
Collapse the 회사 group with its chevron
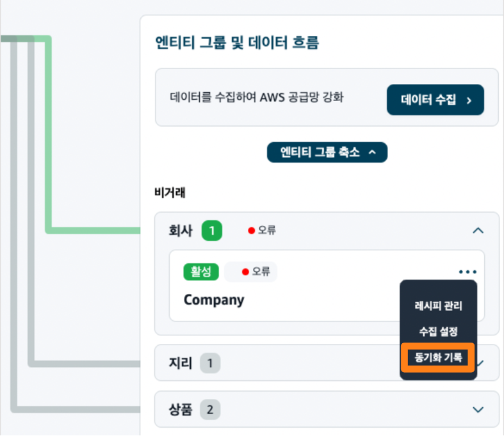pyautogui.click(x=477, y=230)
